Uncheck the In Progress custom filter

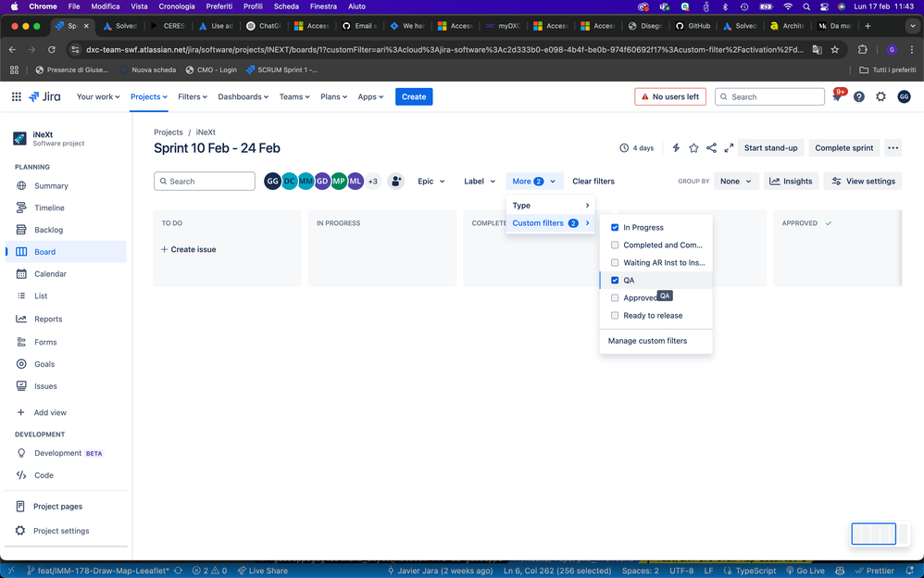coord(615,228)
